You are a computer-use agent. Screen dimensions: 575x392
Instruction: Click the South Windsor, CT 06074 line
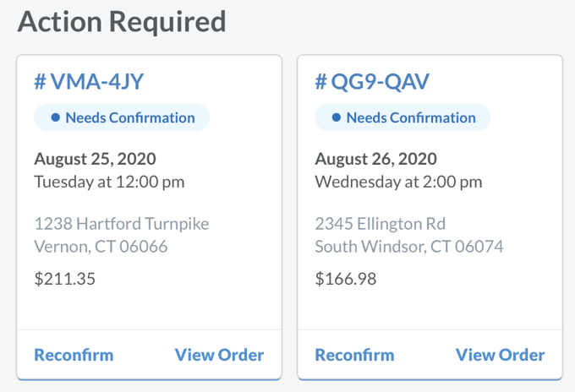pyautogui.click(x=408, y=247)
